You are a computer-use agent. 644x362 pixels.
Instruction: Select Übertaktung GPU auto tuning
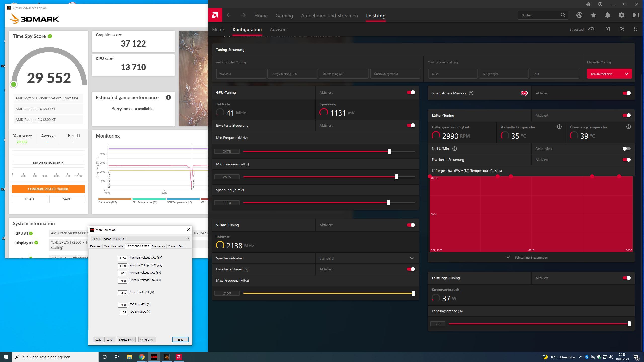point(344,74)
